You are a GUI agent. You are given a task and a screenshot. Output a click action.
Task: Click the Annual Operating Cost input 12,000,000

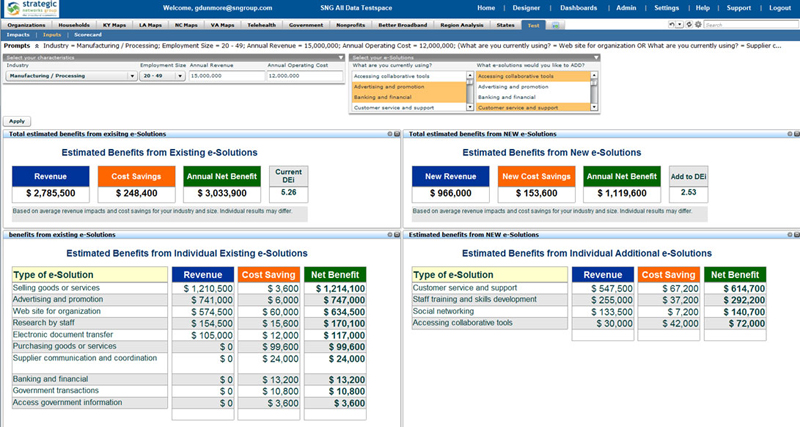[x=305, y=76]
